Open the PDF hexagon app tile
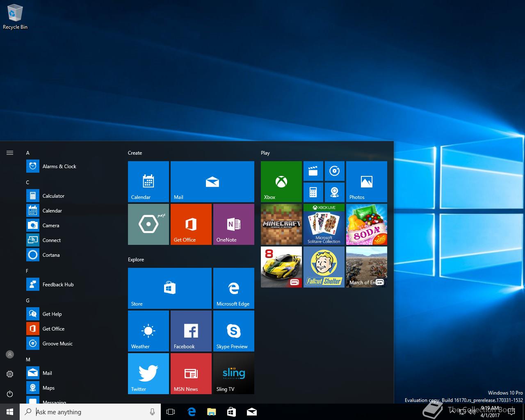525x420 pixels. coord(148,224)
